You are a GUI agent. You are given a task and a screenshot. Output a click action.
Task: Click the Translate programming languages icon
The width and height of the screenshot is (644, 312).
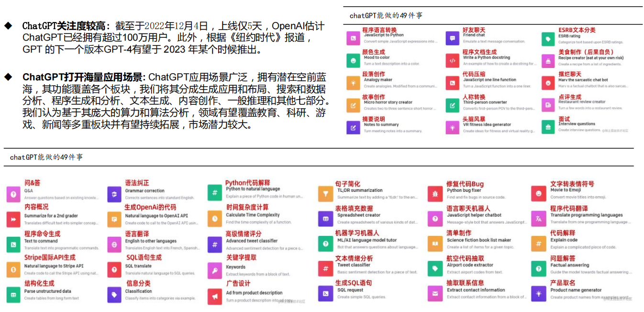(538, 219)
